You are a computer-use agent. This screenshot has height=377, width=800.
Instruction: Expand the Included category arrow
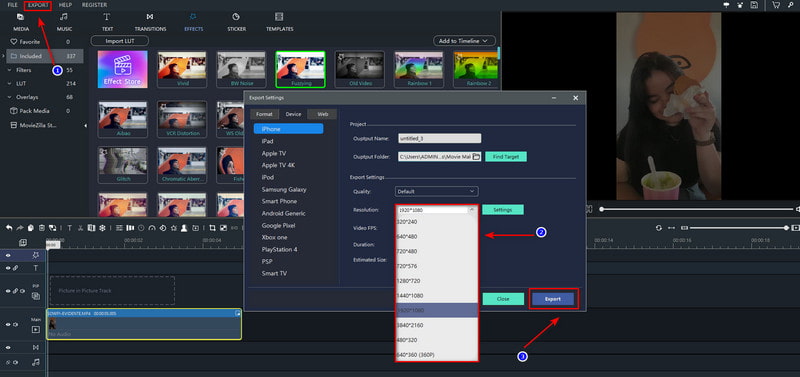pyautogui.click(x=4, y=56)
